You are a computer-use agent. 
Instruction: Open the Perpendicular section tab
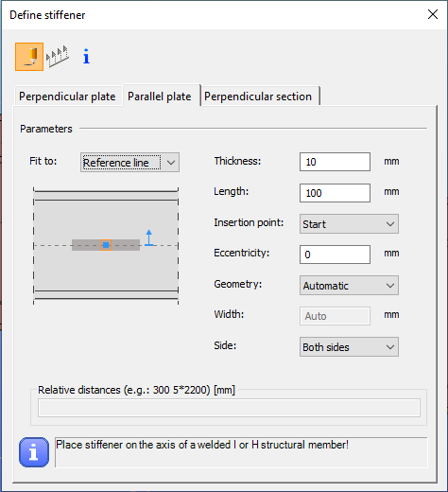[258, 97]
